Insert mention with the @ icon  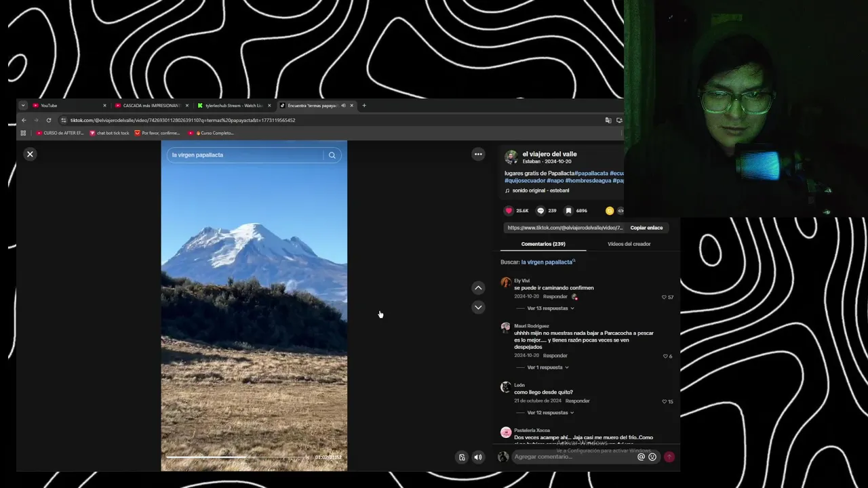tap(641, 457)
